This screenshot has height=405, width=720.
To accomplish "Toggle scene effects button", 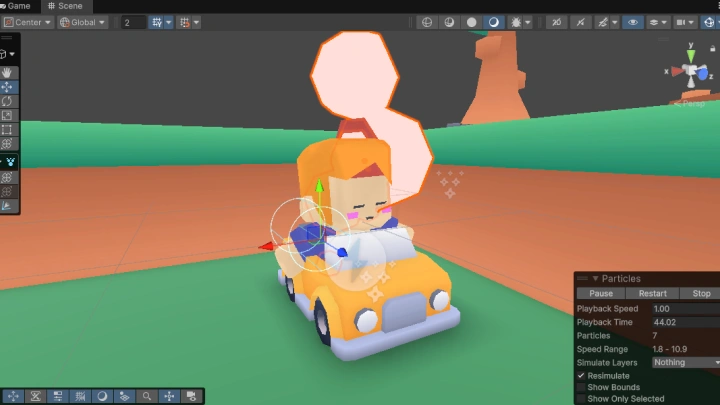I will pos(602,22).
